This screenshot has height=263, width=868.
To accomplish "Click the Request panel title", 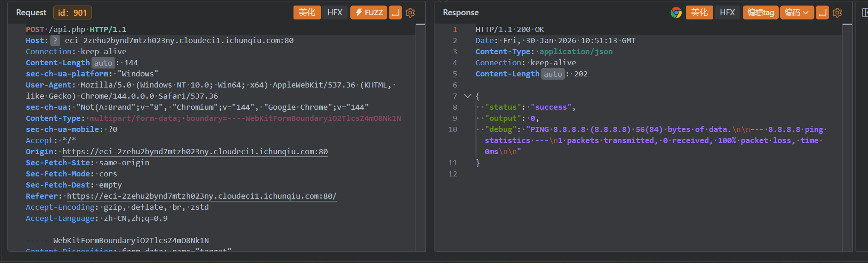I will click(x=31, y=13).
